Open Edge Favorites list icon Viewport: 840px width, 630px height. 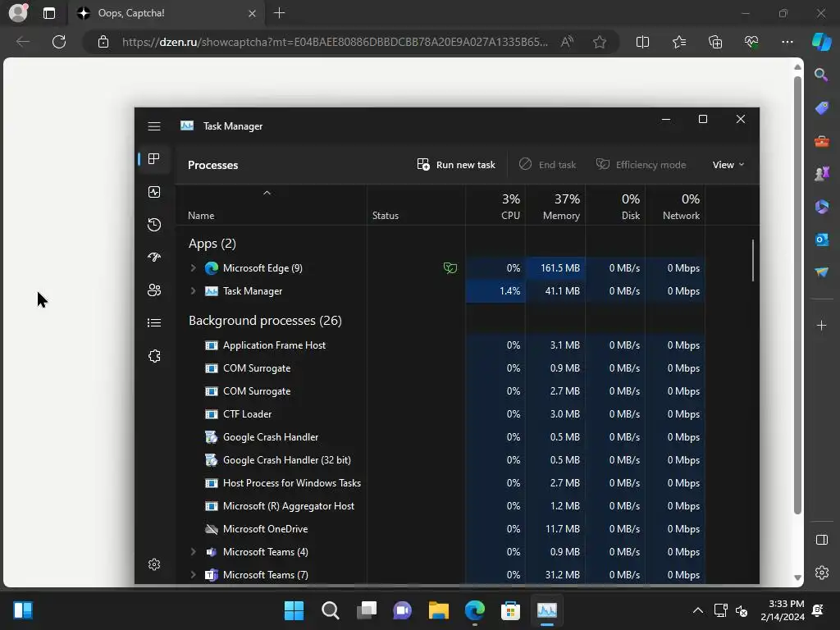click(678, 42)
